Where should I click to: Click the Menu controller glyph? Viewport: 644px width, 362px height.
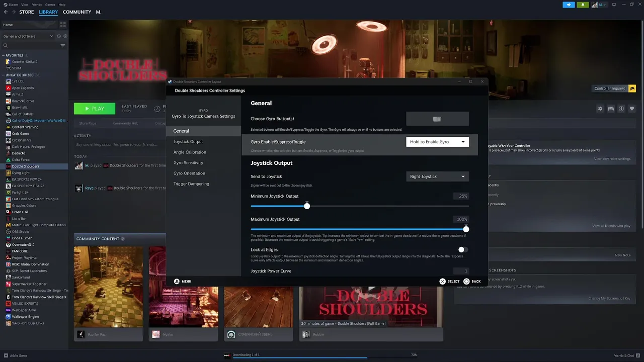[x=177, y=281]
